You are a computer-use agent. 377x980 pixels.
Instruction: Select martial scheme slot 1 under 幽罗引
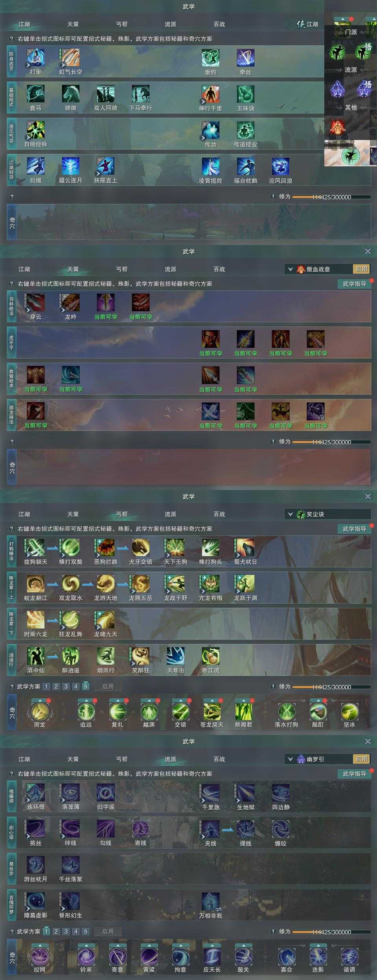pyautogui.click(x=46, y=932)
